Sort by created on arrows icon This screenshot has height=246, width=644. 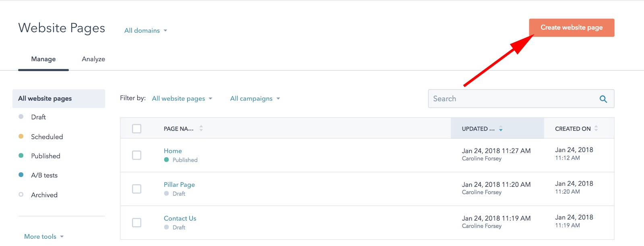596,129
